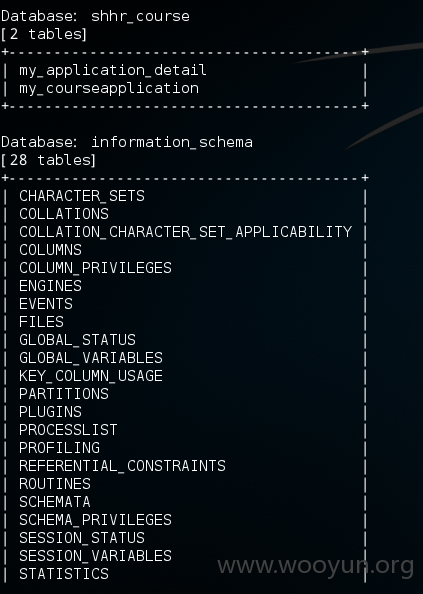The image size is (423, 594).
Task: Click the STATISTICS table name
Action: point(64,574)
